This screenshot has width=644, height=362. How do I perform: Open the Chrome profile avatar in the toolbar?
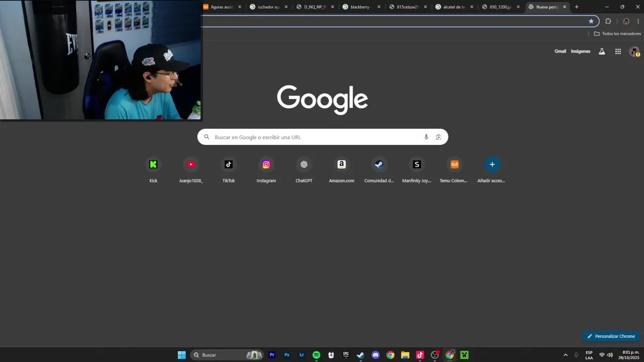point(626,21)
